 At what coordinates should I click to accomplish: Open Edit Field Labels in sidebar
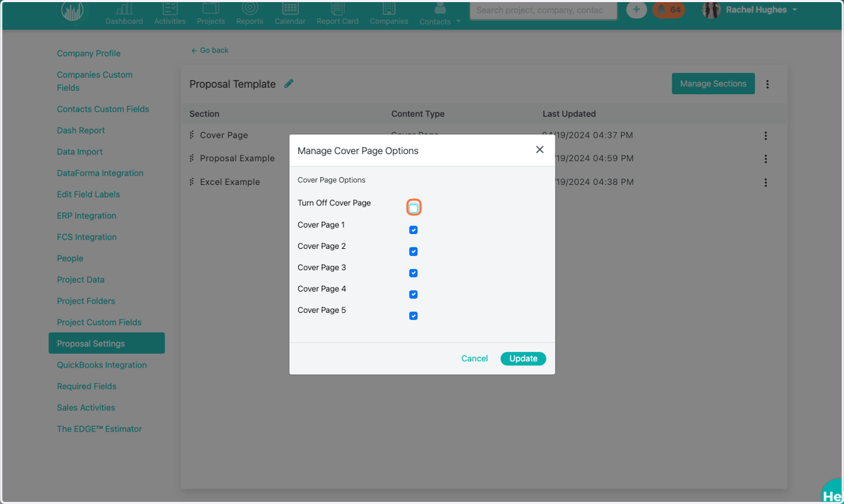pyautogui.click(x=89, y=194)
